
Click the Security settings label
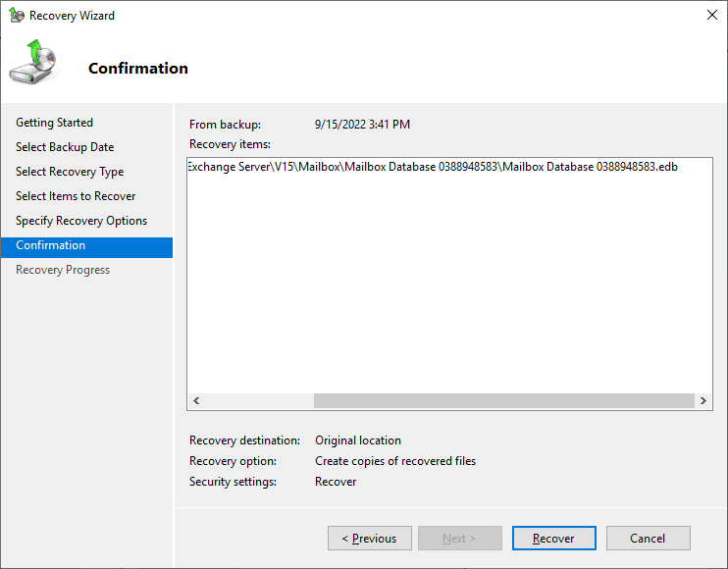pyautogui.click(x=233, y=482)
